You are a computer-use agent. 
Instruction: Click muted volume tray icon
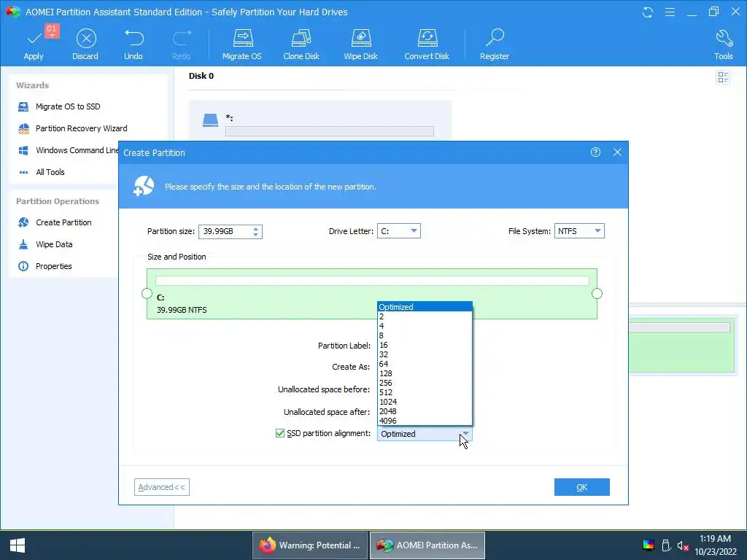click(683, 545)
